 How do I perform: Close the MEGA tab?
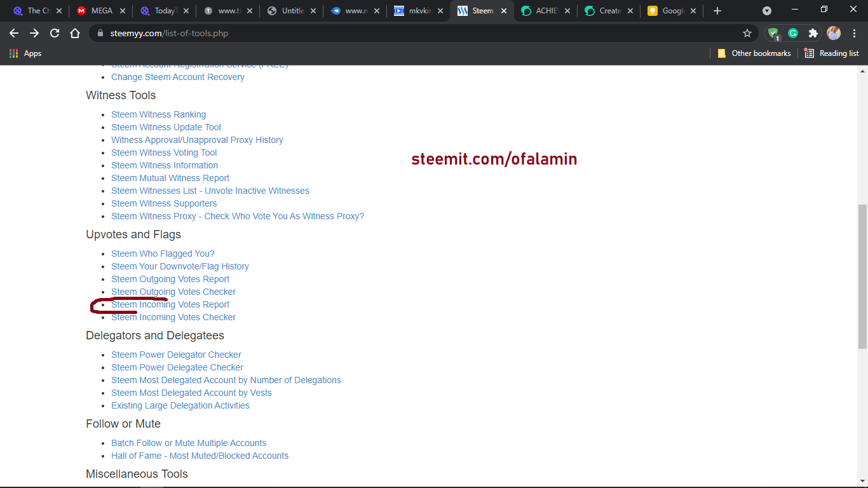[x=123, y=11]
